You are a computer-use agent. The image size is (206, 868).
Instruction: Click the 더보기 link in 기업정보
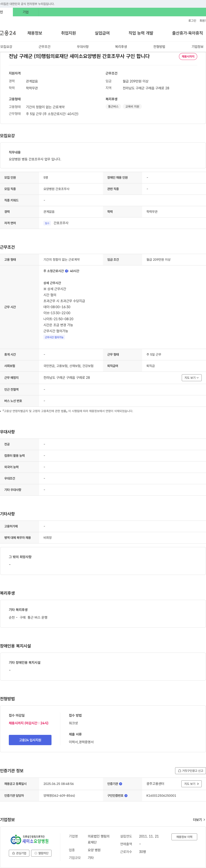pos(199,819)
